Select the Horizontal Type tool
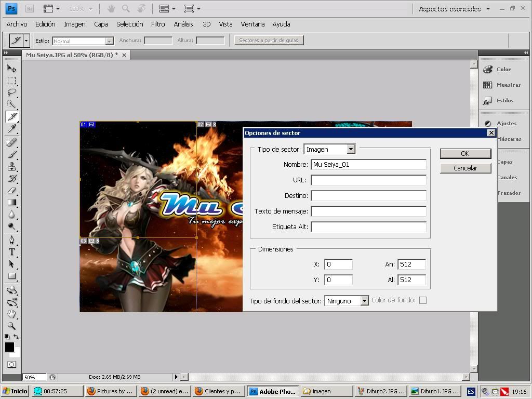Viewport: 532px width, 399px height. point(12,252)
